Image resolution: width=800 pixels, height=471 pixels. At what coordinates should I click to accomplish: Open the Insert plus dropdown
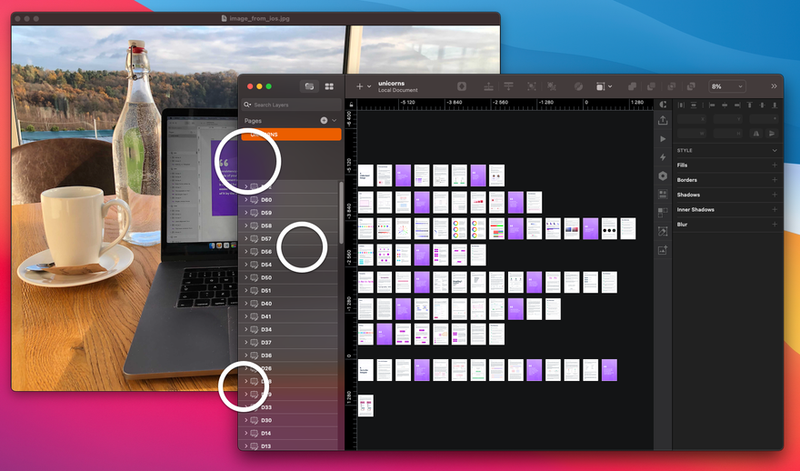coord(363,86)
